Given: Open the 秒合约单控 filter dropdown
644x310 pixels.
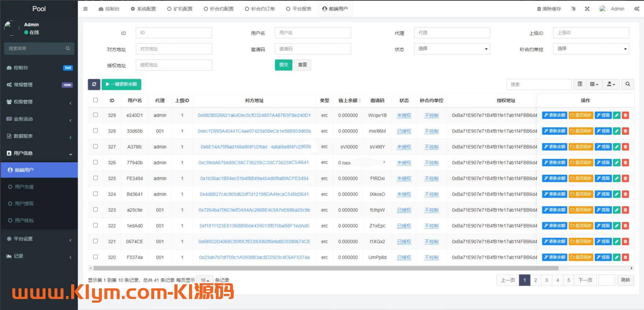Looking at the screenshot, I should [x=591, y=49].
